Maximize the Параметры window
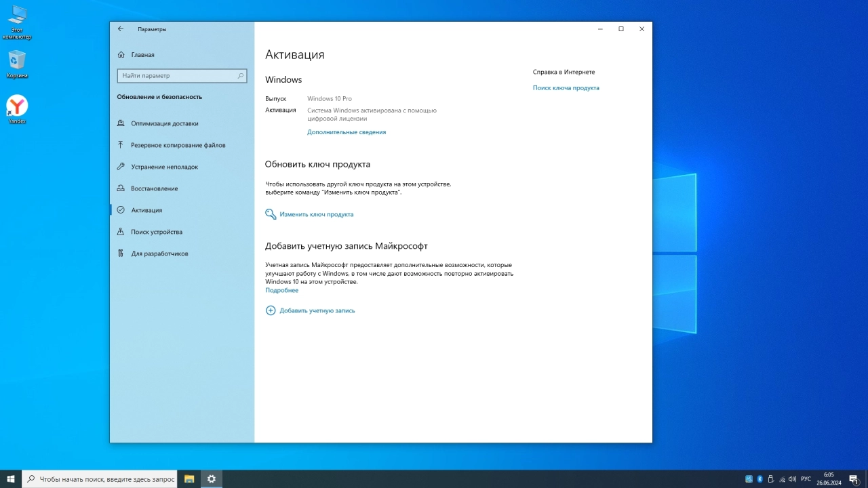The height and width of the screenshot is (488, 868). click(x=621, y=29)
